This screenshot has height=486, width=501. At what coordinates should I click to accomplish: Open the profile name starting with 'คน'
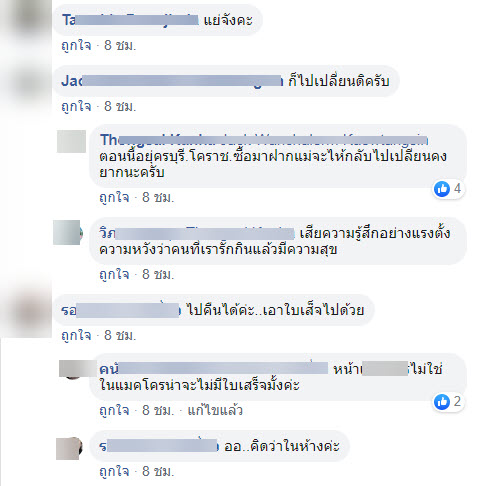[x=214, y=369]
